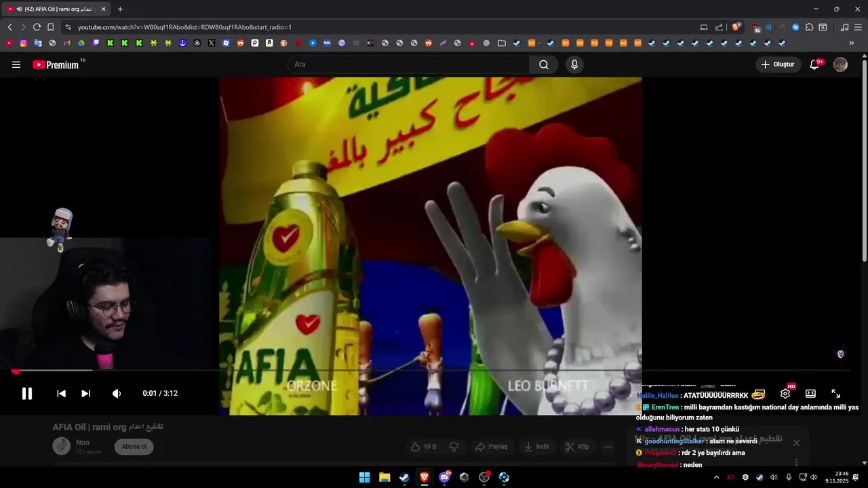This screenshot has height=488, width=868.
Task: Open the Windows Start menu
Action: coord(364,477)
